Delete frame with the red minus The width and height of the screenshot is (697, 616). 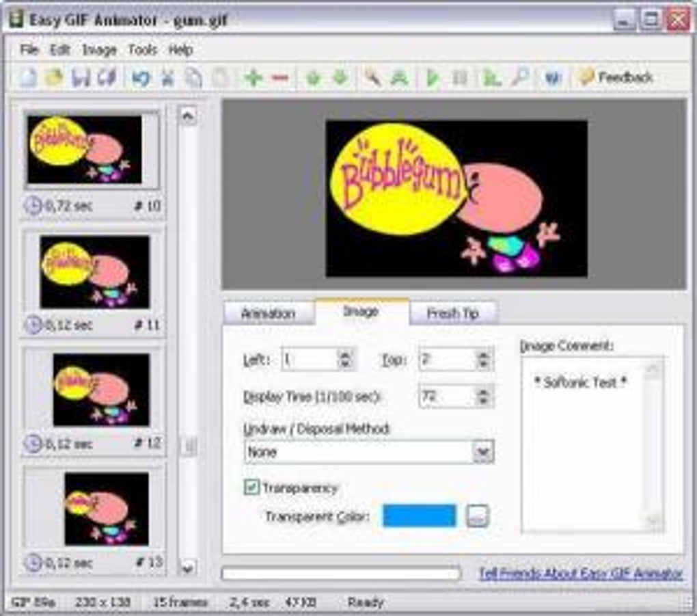click(x=280, y=78)
